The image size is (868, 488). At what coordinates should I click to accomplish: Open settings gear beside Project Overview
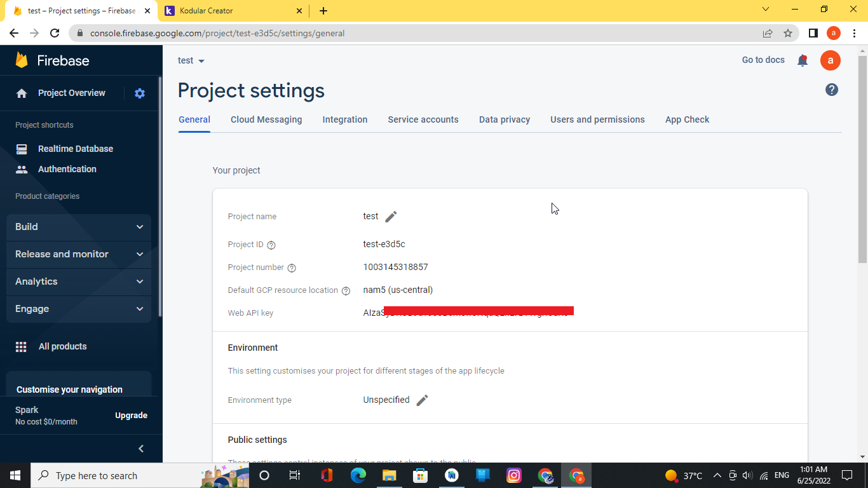(x=139, y=93)
